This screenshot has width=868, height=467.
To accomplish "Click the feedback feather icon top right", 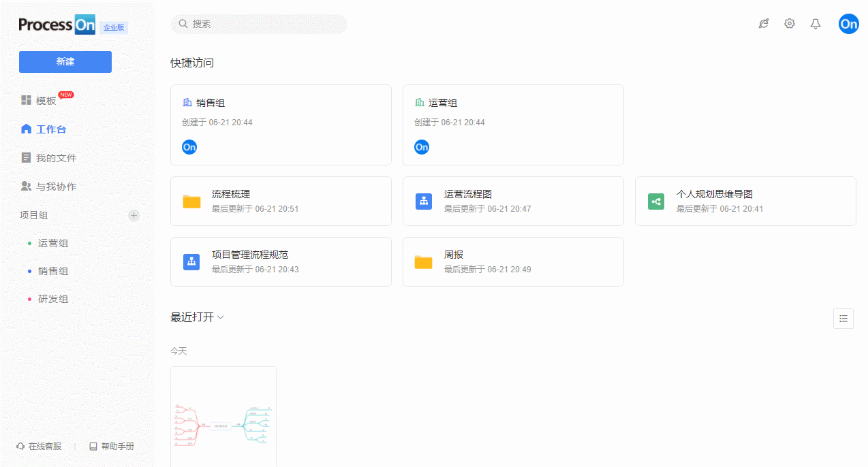I will tap(764, 23).
